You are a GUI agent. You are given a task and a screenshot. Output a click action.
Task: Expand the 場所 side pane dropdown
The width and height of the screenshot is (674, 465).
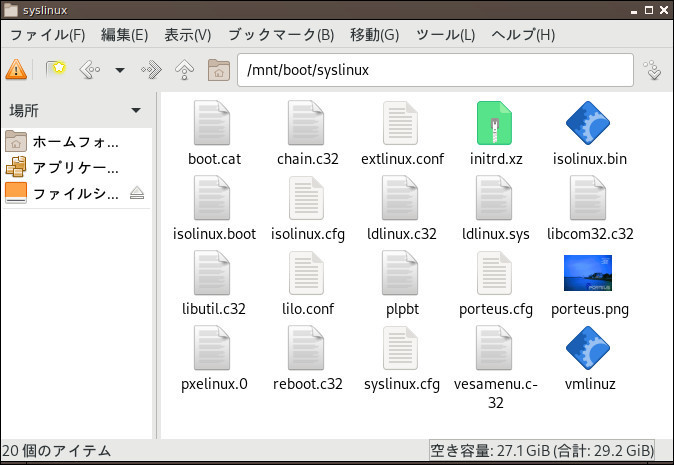136,111
